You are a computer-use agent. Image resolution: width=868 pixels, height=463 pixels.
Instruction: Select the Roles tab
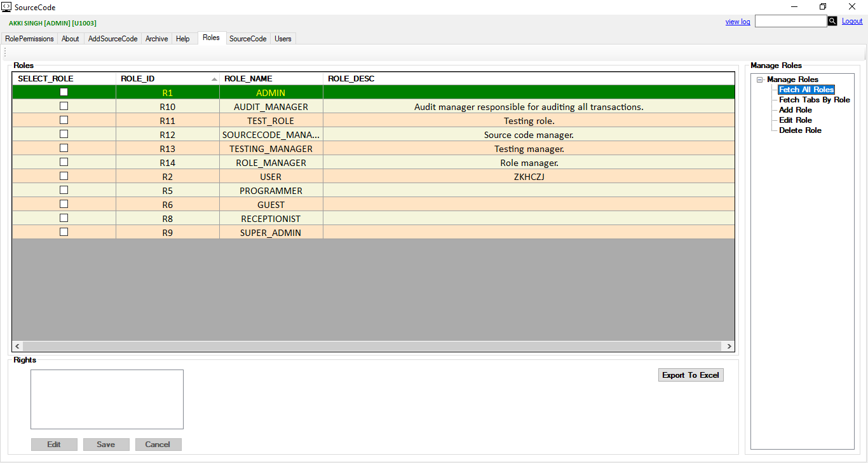click(212, 38)
